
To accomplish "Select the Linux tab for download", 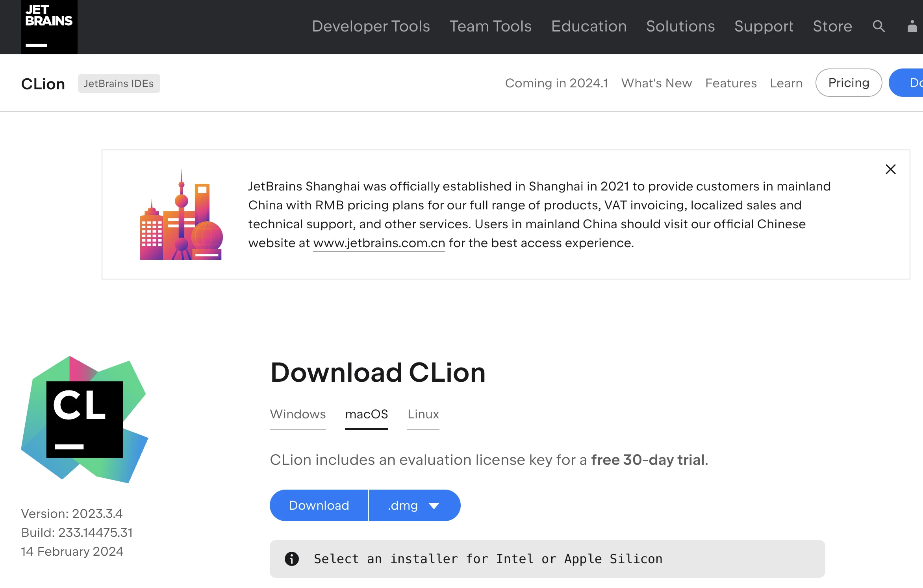I will pyautogui.click(x=423, y=413).
